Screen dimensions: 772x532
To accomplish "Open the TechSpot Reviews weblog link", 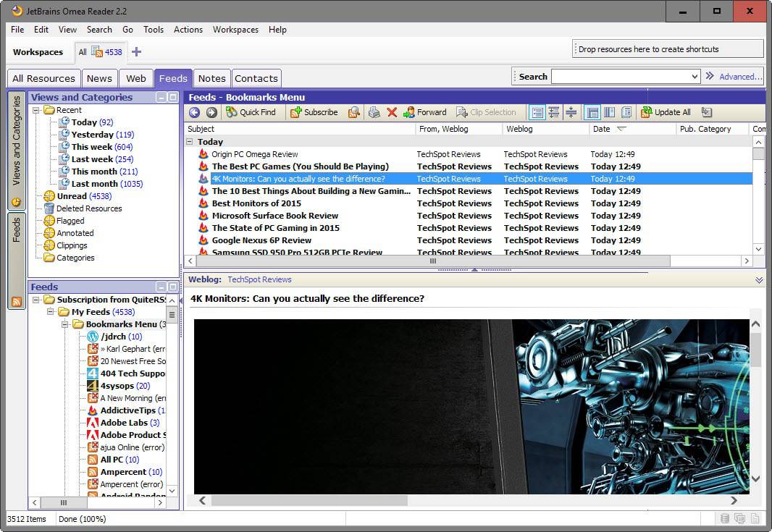I will [259, 279].
